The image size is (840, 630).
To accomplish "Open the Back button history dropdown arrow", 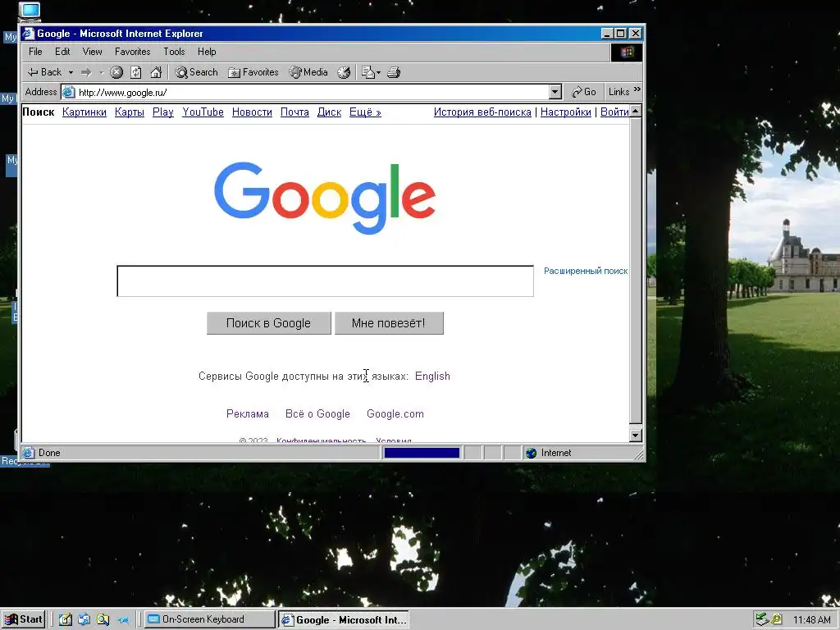I will [x=71, y=72].
